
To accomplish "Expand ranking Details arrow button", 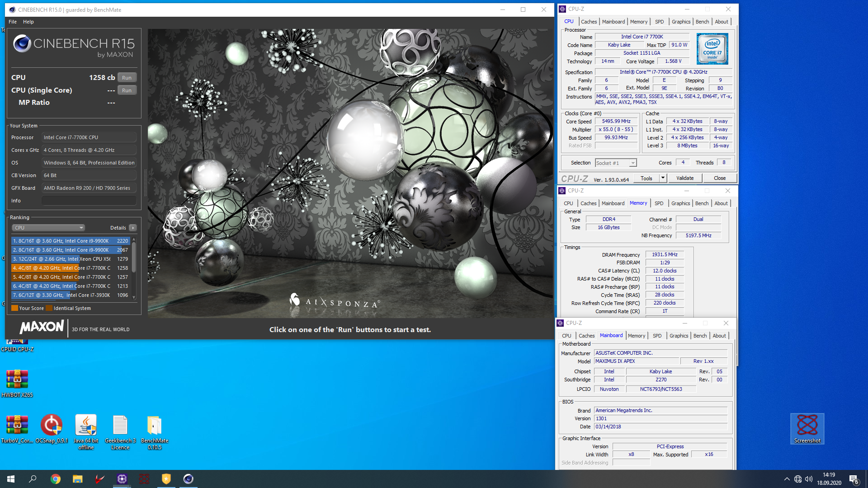I will coord(133,228).
